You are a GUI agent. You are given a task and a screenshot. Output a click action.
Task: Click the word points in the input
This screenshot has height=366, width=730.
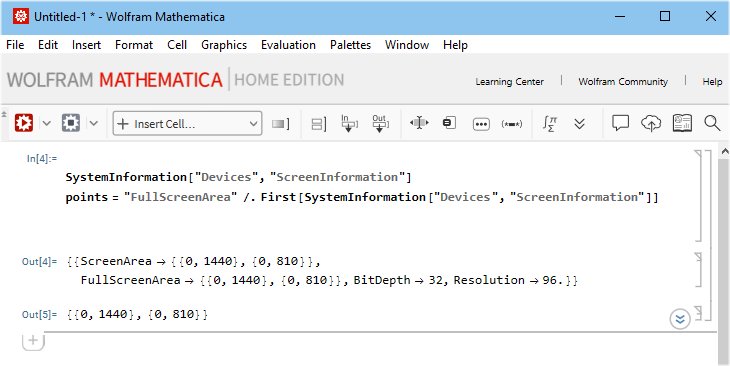pos(87,197)
